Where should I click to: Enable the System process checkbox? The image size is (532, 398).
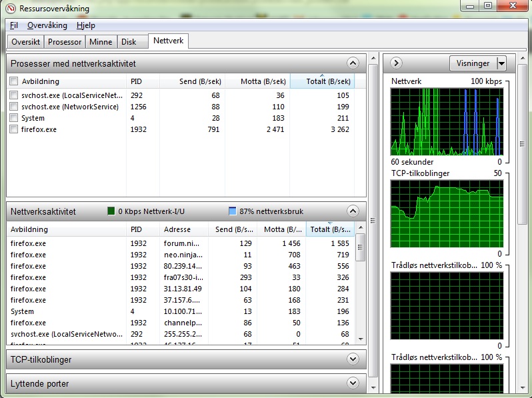coord(13,118)
